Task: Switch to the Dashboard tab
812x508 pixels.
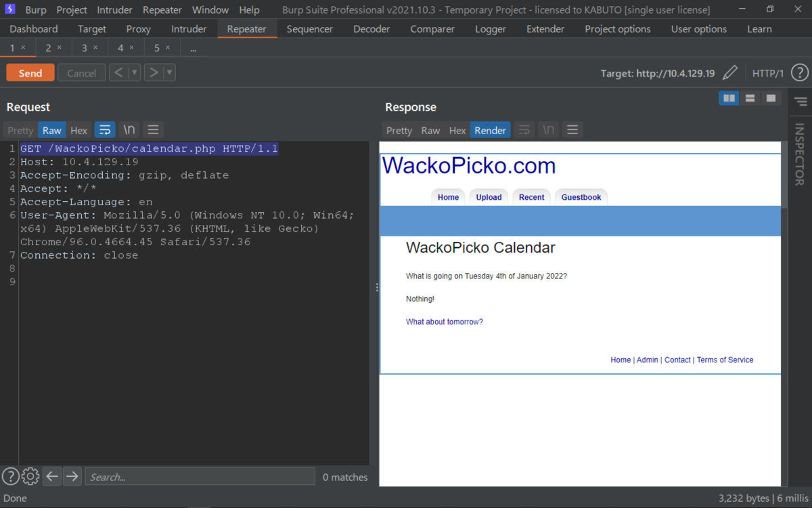Action: pos(34,29)
